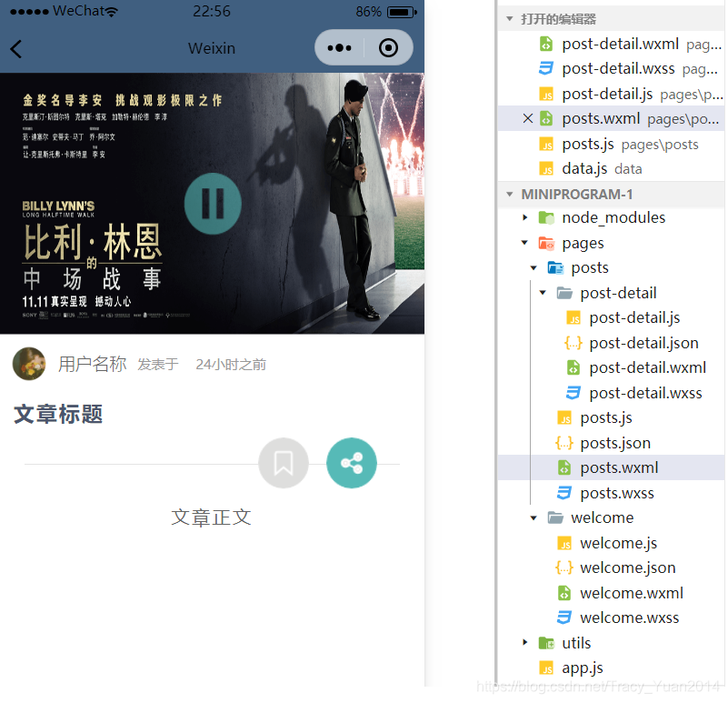Click the JS icon beside data.js
Viewport: 728px width, 703px height.
coord(546,168)
